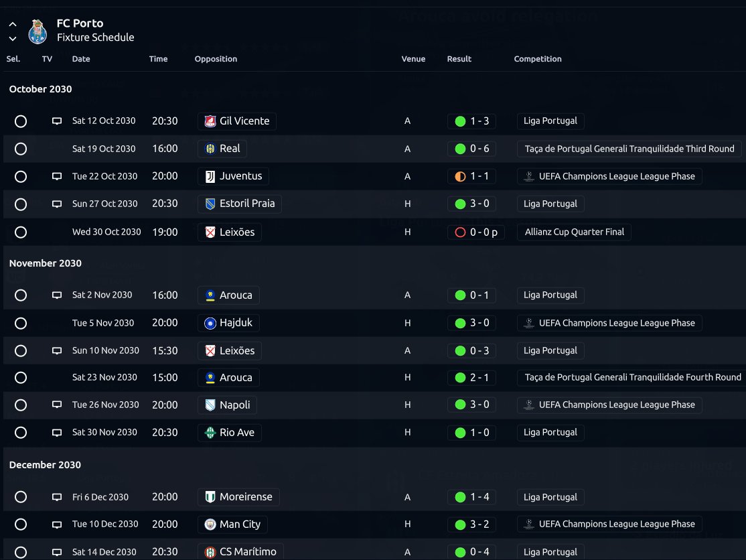
Task: Click the Estoril Praia badge icon
Action: pos(210,204)
